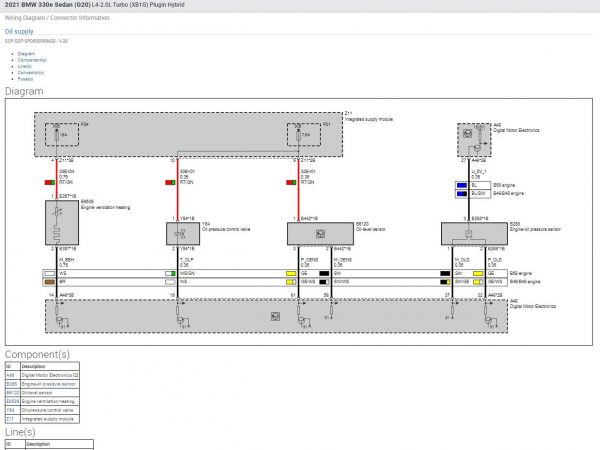Click the Z11 Integrated supply module label

pyautogui.click(x=368, y=116)
